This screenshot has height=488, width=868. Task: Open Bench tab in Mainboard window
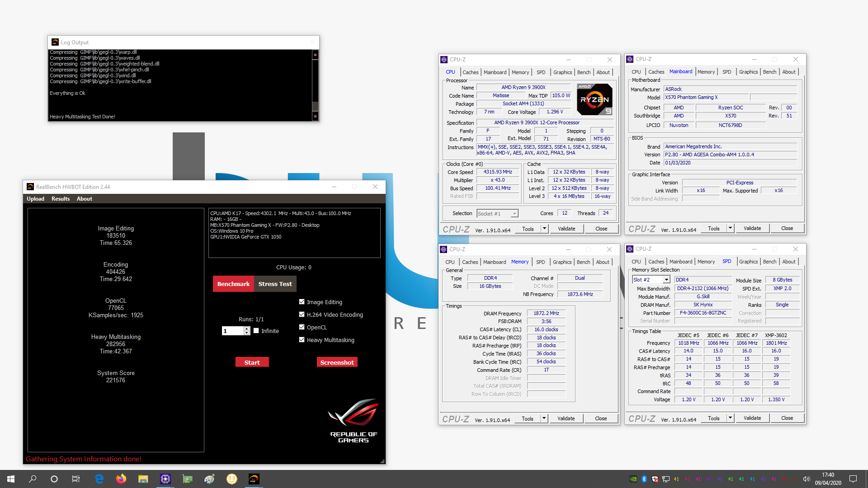click(x=769, y=72)
